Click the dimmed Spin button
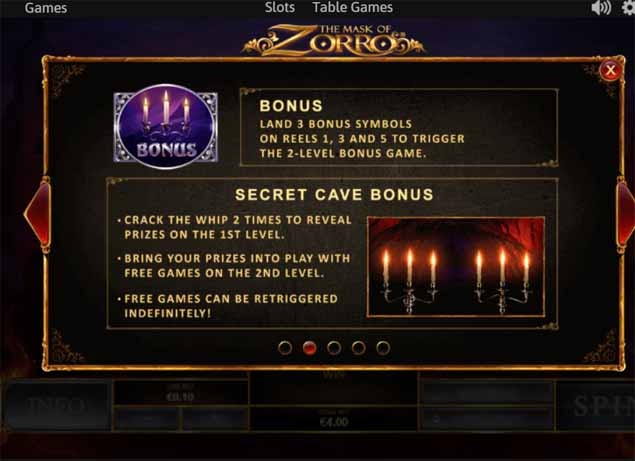This screenshot has height=461, width=635. pos(597,405)
